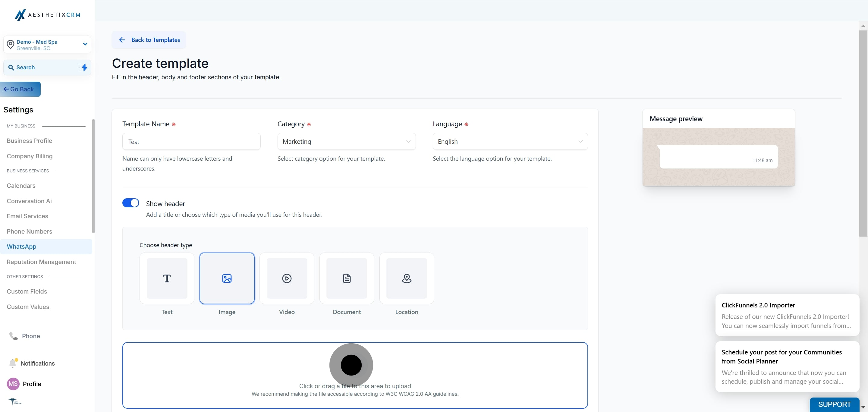Open the Language dropdown showing English
The width and height of the screenshot is (868, 412).
point(510,141)
